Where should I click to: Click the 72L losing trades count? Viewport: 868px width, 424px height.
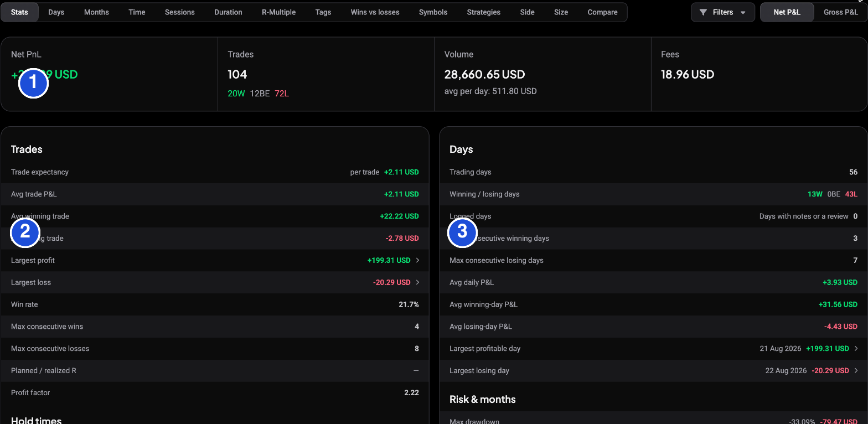[282, 94]
